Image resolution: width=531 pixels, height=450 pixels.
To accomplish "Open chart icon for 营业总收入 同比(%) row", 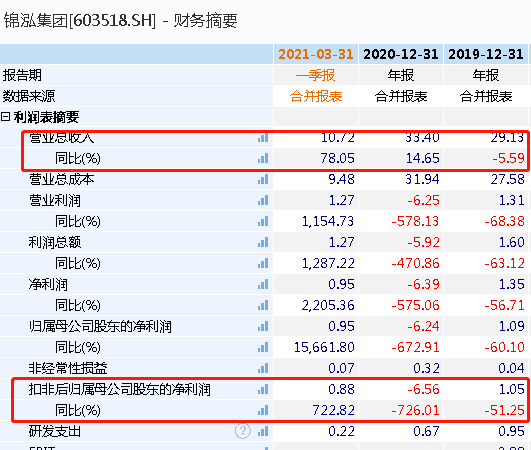I will click(263, 158).
